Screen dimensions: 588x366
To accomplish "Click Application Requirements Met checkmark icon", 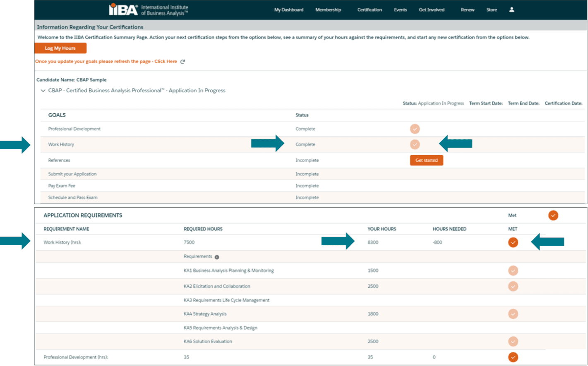I will [553, 215].
